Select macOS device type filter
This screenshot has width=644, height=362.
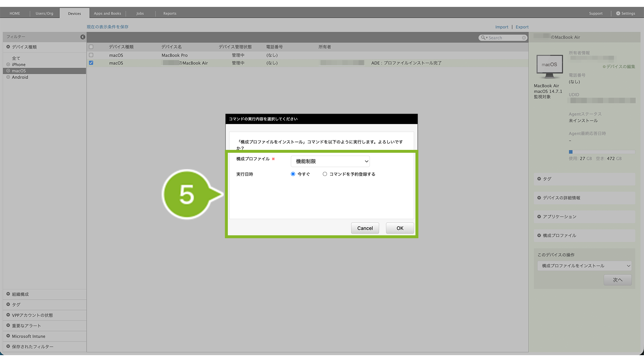click(19, 71)
